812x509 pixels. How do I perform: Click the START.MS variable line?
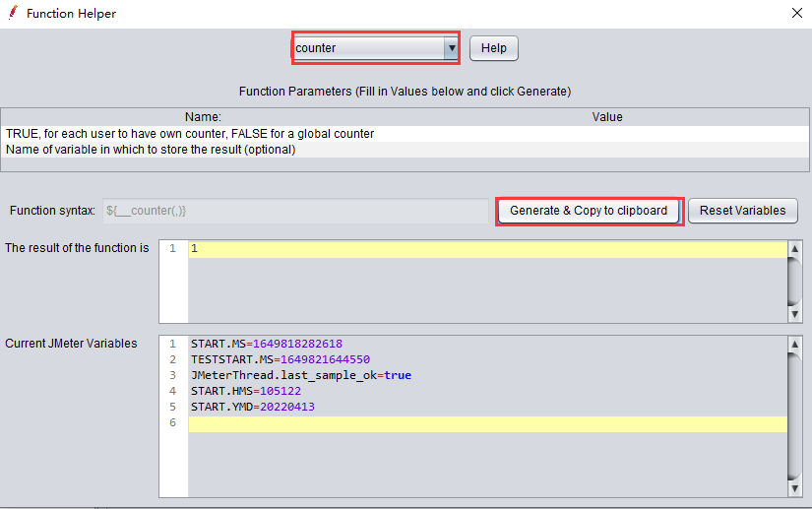(x=266, y=344)
